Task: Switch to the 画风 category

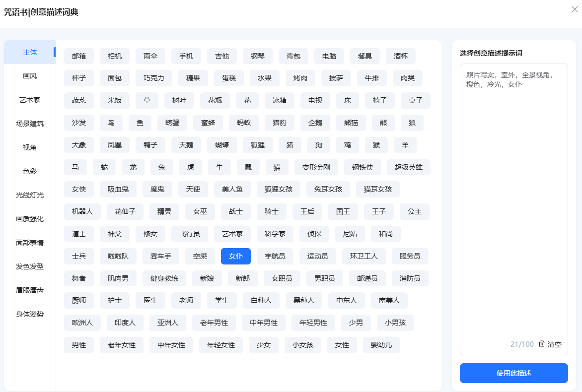Action: pos(30,76)
